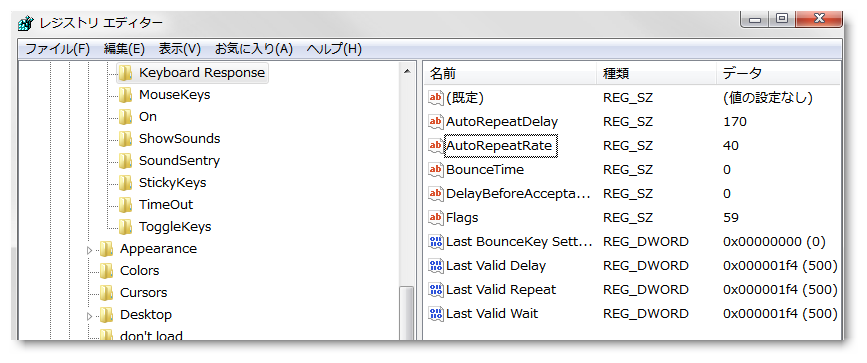Open the お気に入り(A) menu
The height and width of the screenshot is (363, 867).
(x=253, y=49)
